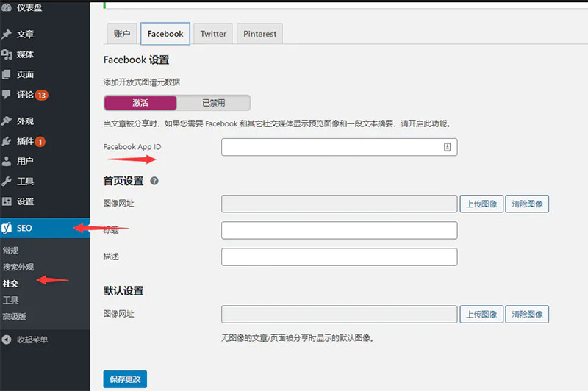Viewport: 588px width, 391px height.
Task: Focus the 标题 title input field
Action: [x=339, y=230]
